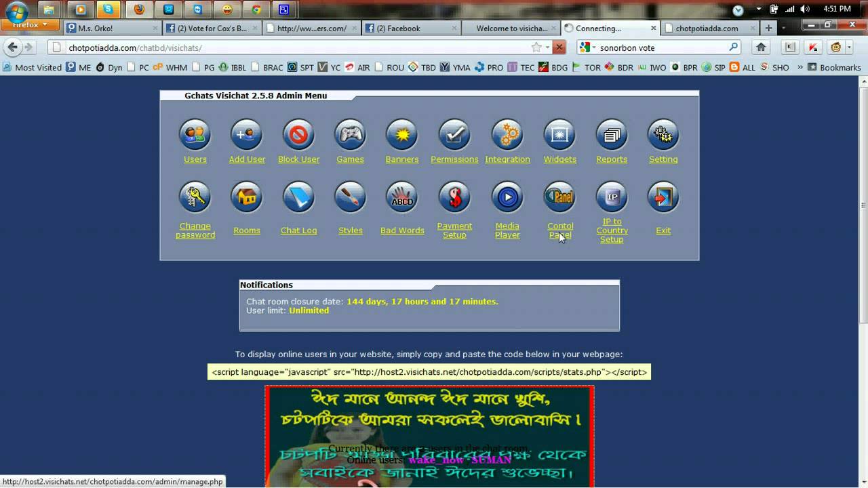The height and width of the screenshot is (488, 868).
Task: Open the Users admin icon
Action: [195, 134]
